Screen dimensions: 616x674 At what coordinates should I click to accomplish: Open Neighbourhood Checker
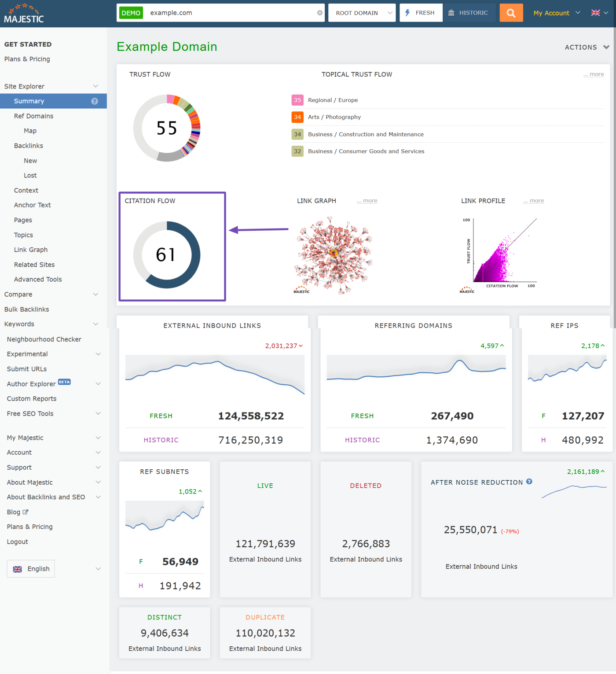(44, 339)
